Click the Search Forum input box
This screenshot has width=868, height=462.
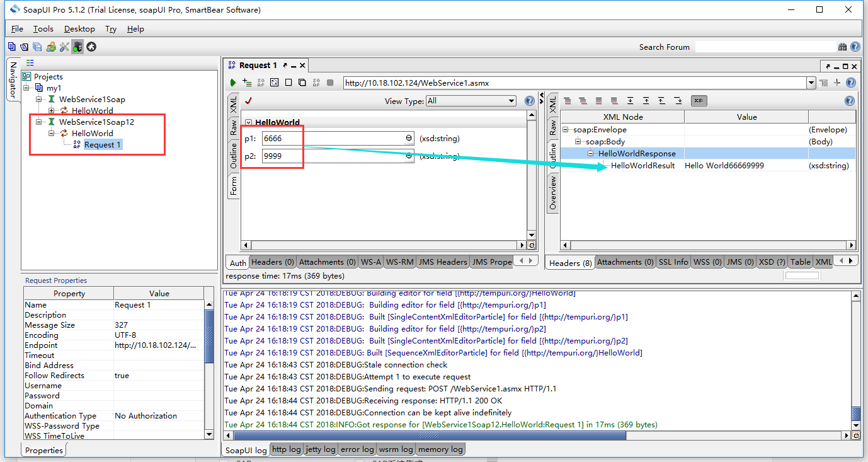click(x=765, y=47)
